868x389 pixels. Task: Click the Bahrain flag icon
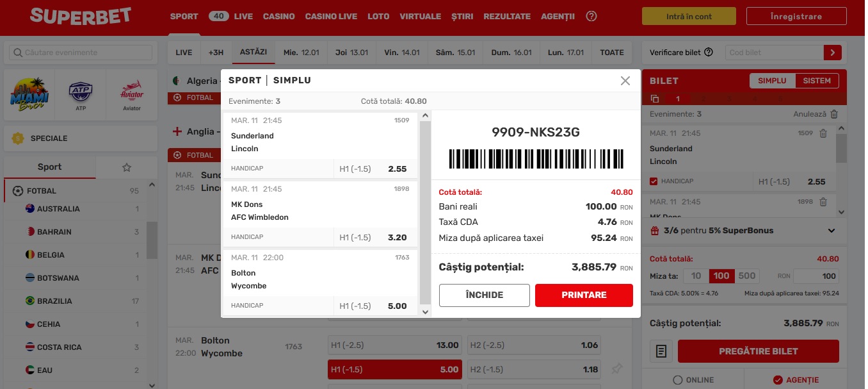pyautogui.click(x=29, y=232)
